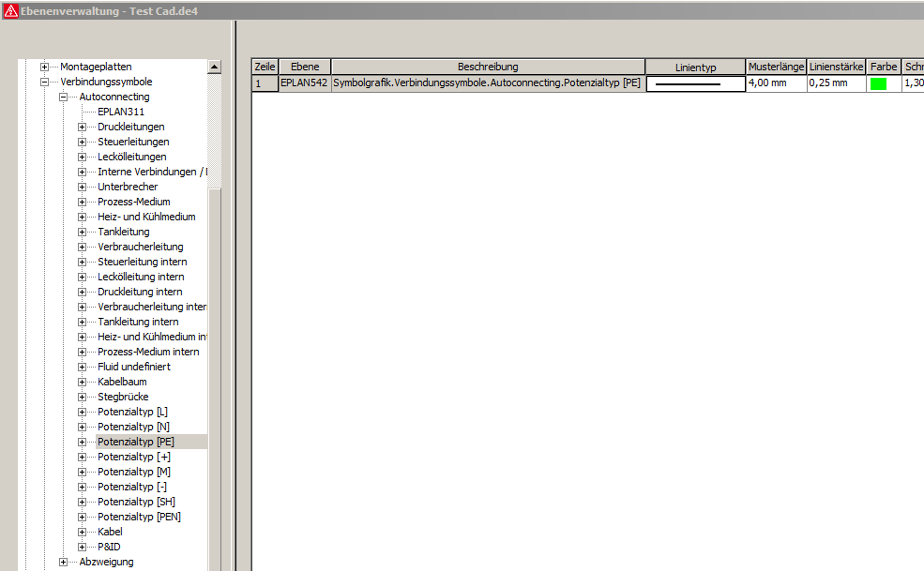The height and width of the screenshot is (571, 924).
Task: Select Potenzialtyp [L] in tree
Action: point(132,412)
